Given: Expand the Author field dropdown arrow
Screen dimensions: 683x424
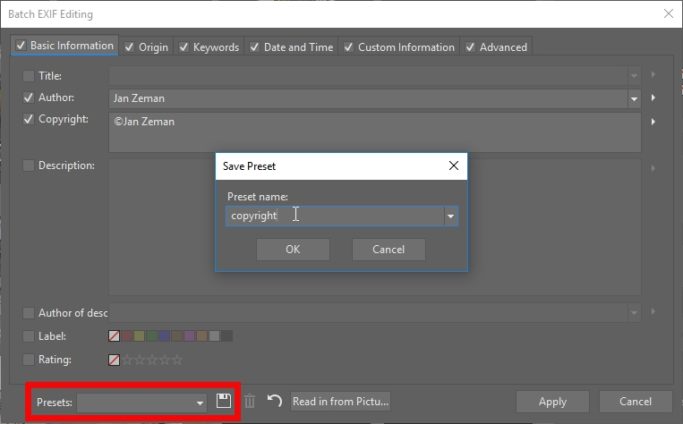Looking at the screenshot, I should (x=634, y=99).
